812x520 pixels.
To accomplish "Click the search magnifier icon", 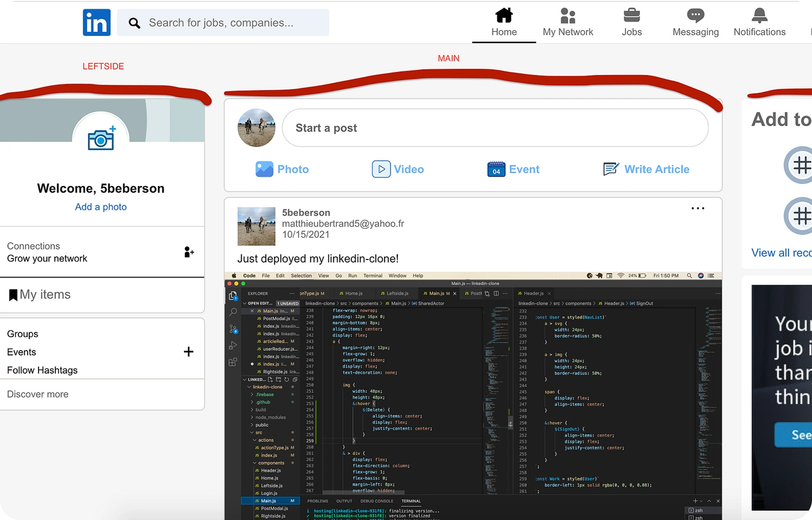I will (x=134, y=23).
